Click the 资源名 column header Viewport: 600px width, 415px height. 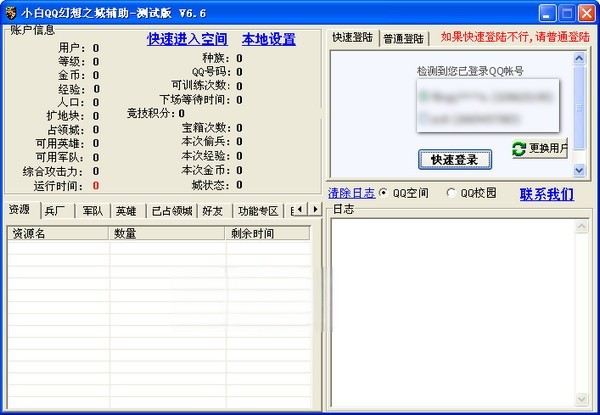pos(58,233)
